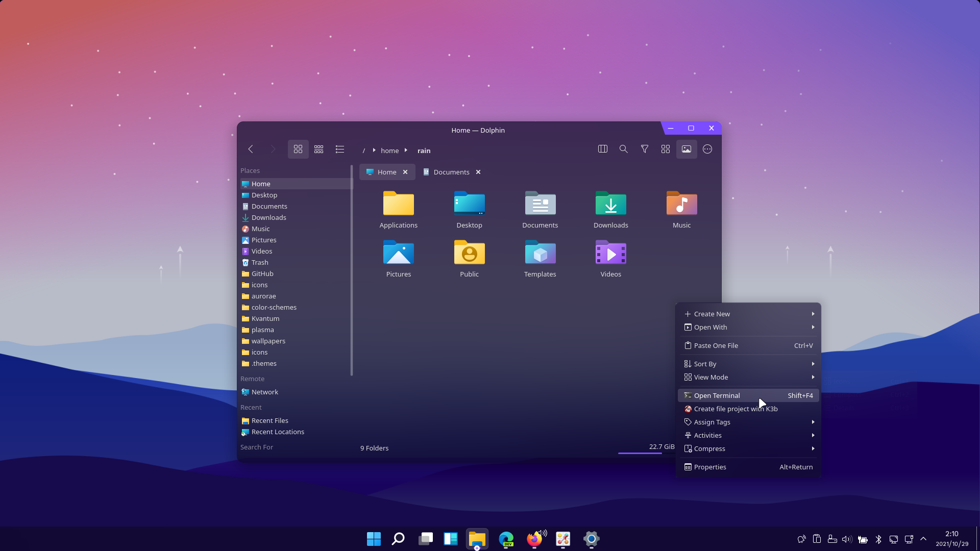This screenshot has height=551, width=980.
Task: Open the Documents folder icon
Action: (x=540, y=210)
